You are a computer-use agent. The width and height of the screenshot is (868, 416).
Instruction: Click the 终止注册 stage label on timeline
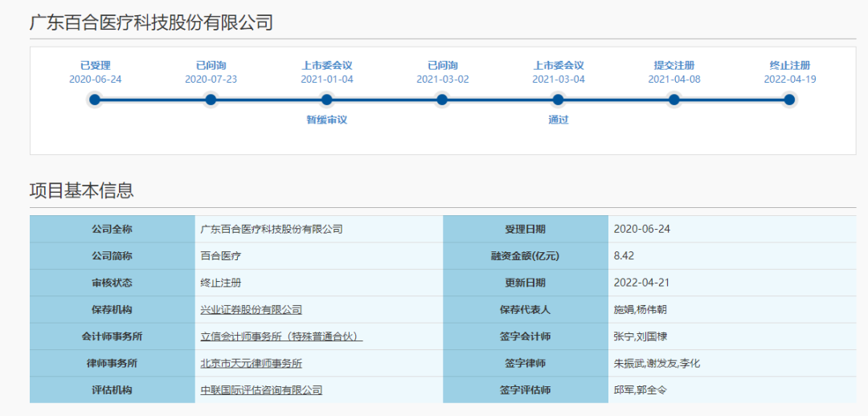(x=790, y=66)
